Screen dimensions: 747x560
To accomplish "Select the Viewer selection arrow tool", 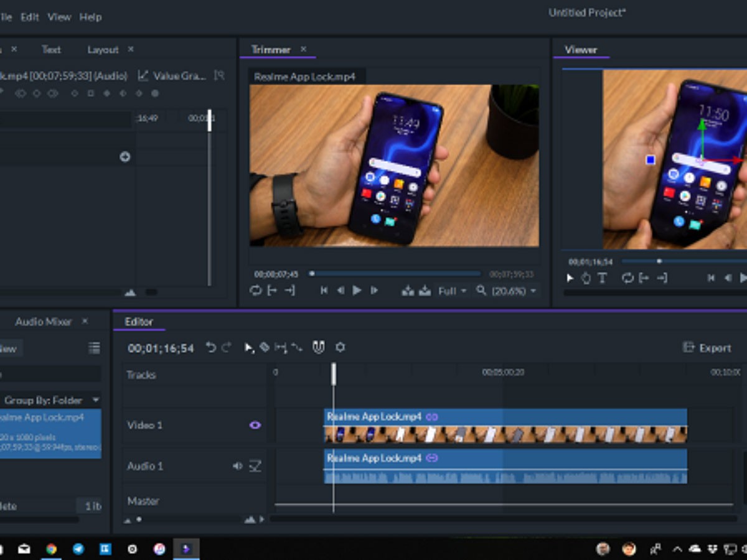I will (x=570, y=278).
